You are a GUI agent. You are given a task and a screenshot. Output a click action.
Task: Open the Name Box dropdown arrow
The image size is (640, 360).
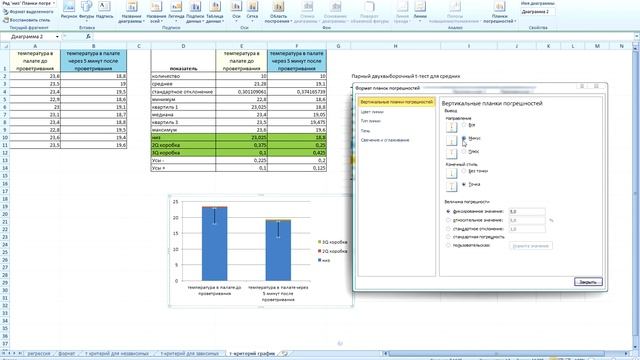[x=57, y=37]
